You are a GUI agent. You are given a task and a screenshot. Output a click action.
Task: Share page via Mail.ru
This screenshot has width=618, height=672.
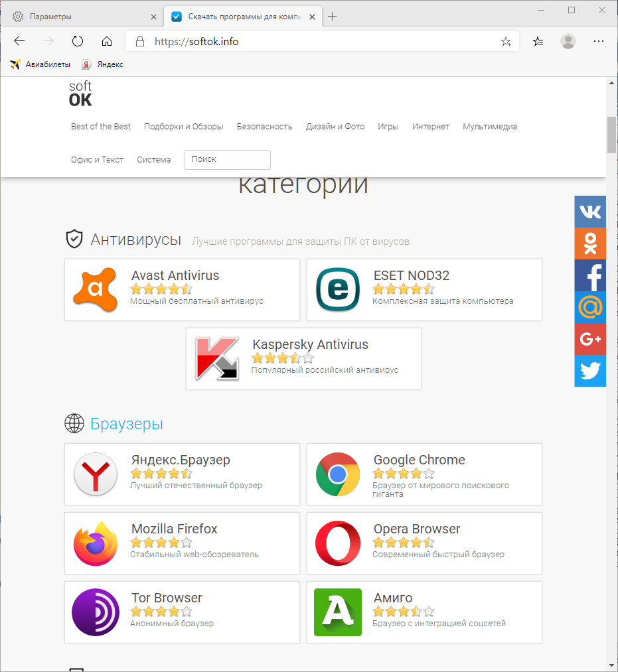point(590,307)
